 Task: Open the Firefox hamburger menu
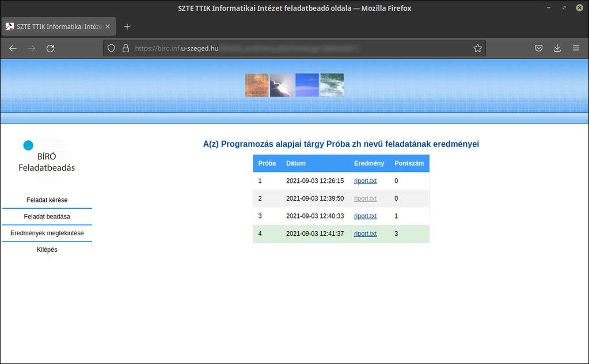coord(576,48)
